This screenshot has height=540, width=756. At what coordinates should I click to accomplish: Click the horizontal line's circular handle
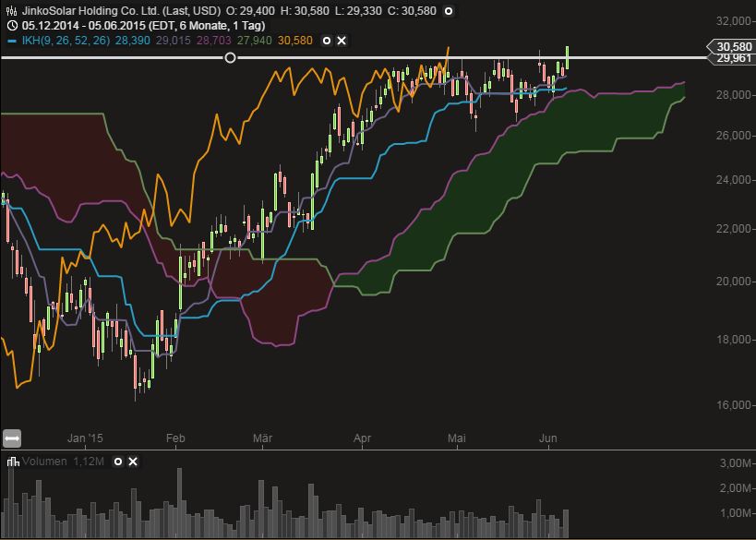click(x=231, y=58)
